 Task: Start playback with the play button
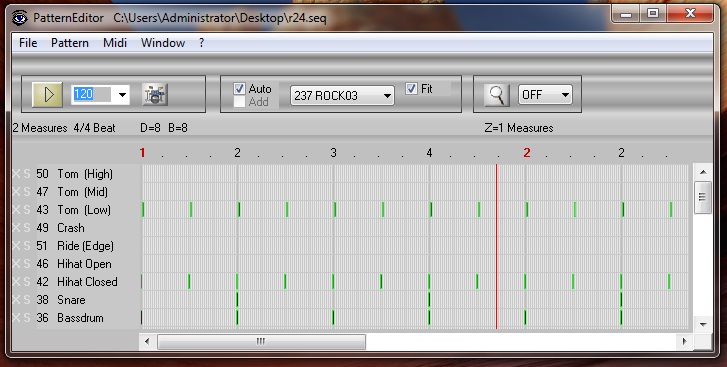coord(47,95)
